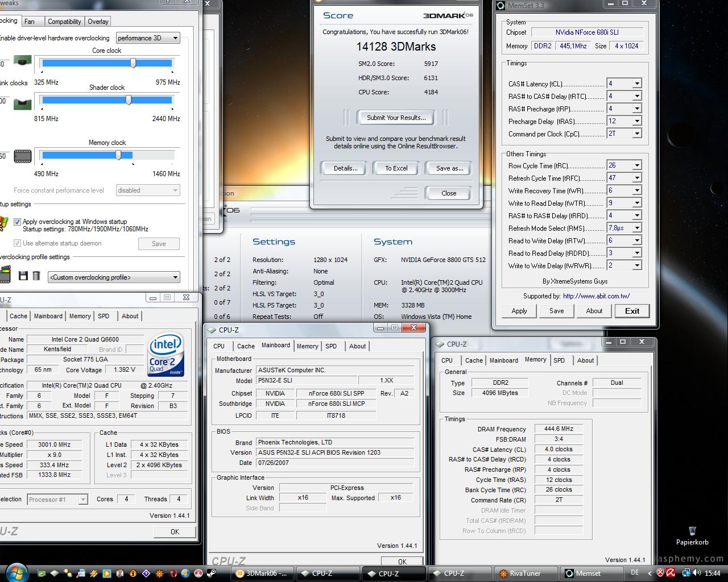Click Submit Your Results button in 3DMark06
The height and width of the screenshot is (582, 728).
(396, 118)
